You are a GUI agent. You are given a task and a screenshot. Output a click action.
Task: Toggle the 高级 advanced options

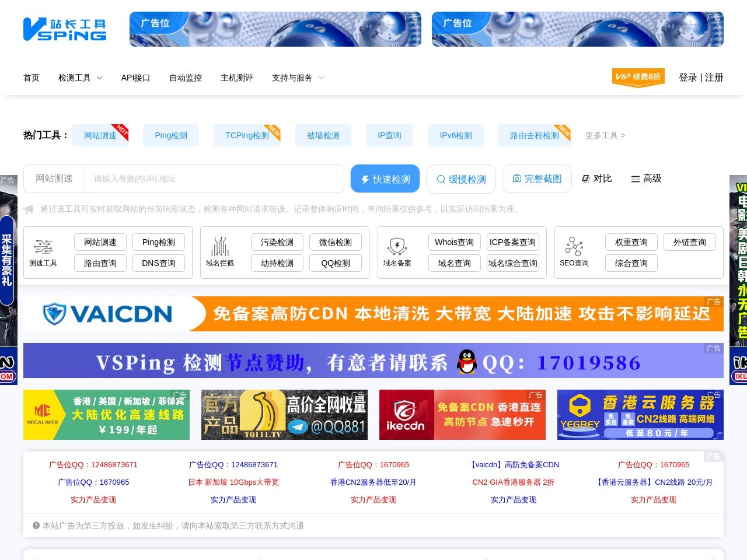[646, 178]
